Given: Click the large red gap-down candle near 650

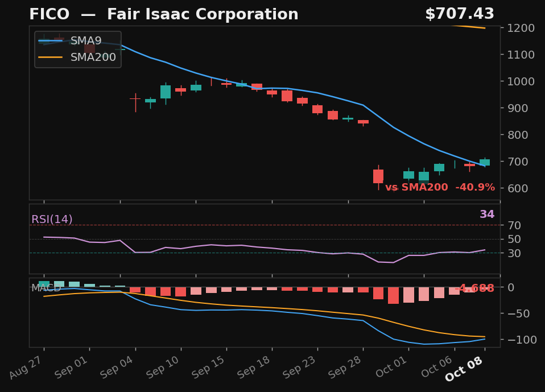Looking at the screenshot, I should pyautogui.click(x=378, y=176).
